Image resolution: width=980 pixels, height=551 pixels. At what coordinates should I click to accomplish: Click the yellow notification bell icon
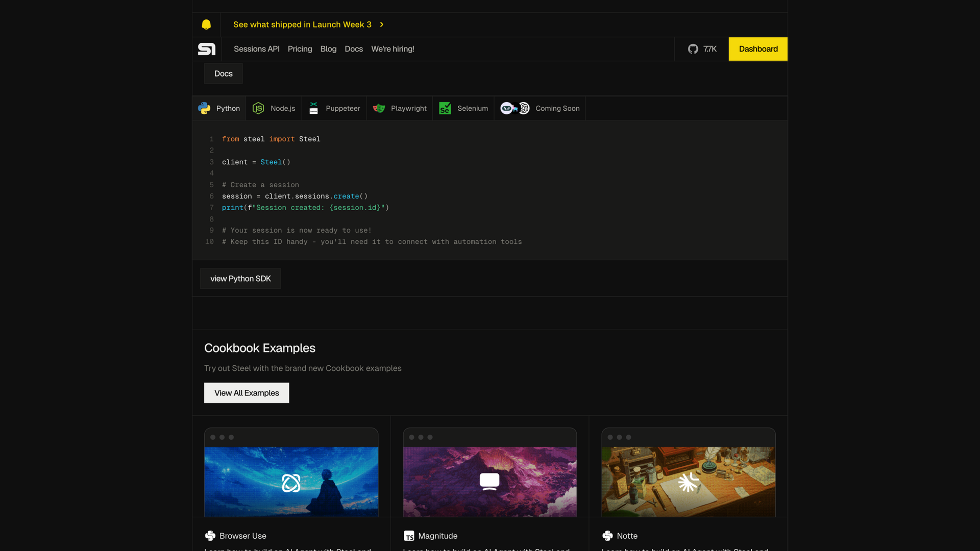(x=206, y=24)
